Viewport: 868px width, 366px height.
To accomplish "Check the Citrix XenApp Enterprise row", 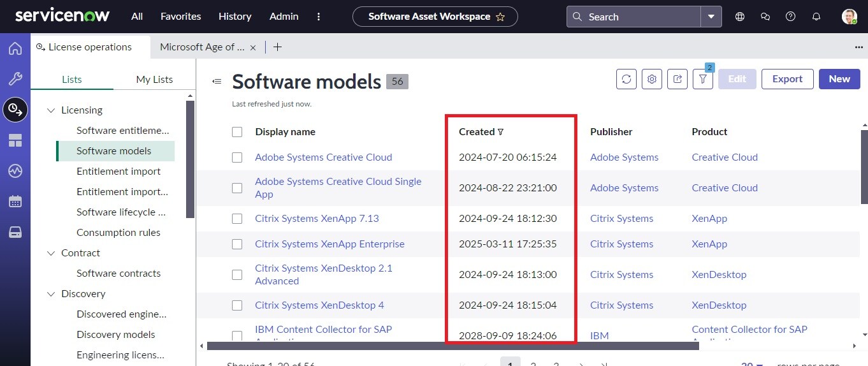I will (237, 244).
